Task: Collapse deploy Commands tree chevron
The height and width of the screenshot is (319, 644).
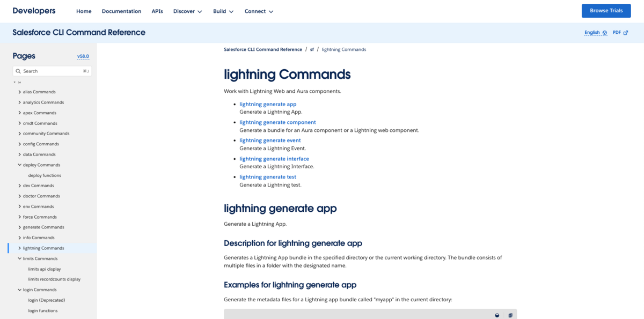Action: point(20,165)
